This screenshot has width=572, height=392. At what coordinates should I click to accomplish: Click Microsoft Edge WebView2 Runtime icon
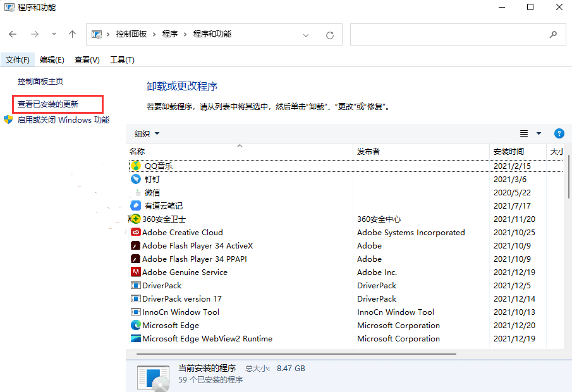click(136, 338)
